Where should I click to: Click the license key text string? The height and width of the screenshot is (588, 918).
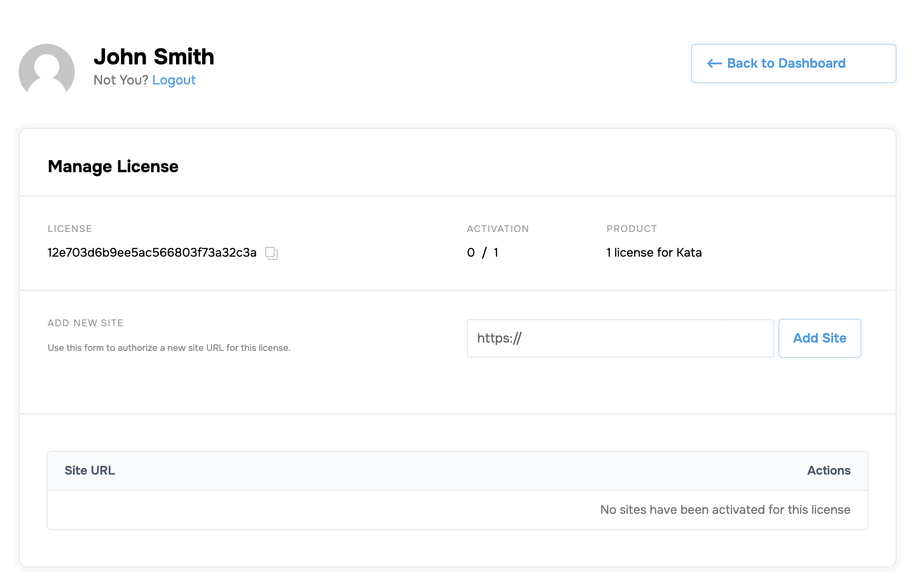point(152,252)
